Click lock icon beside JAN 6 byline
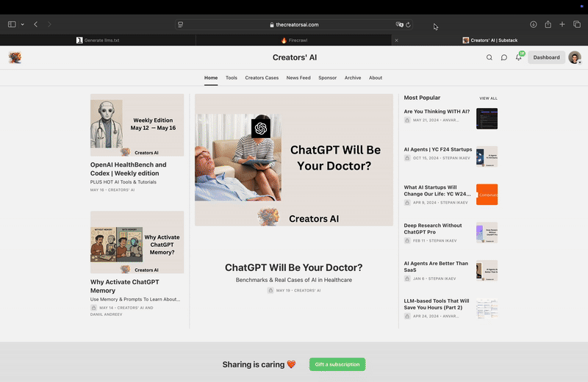The width and height of the screenshot is (588, 382). (x=407, y=278)
